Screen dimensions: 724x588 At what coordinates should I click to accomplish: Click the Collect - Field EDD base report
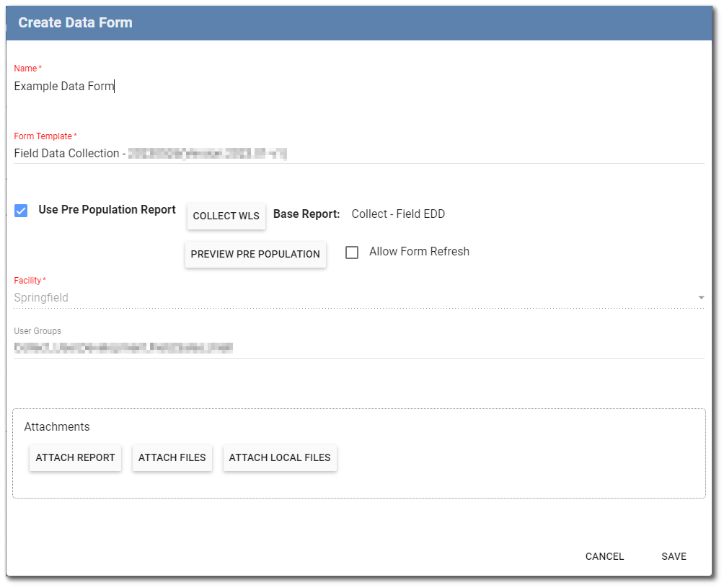(x=397, y=214)
